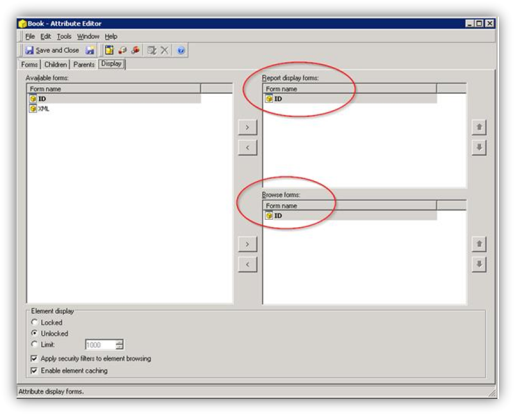Move form down in Browse forms list
The image size is (515, 415).
(x=479, y=265)
